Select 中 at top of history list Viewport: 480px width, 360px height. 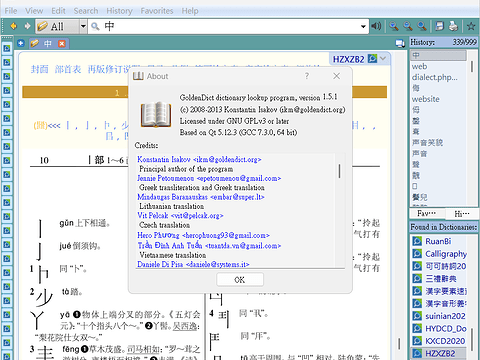coord(438,55)
